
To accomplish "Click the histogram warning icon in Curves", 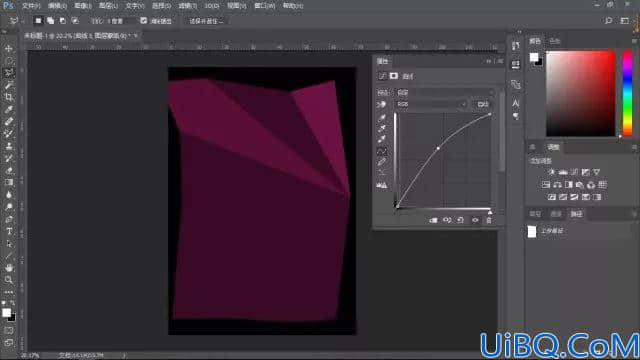I will 382,185.
